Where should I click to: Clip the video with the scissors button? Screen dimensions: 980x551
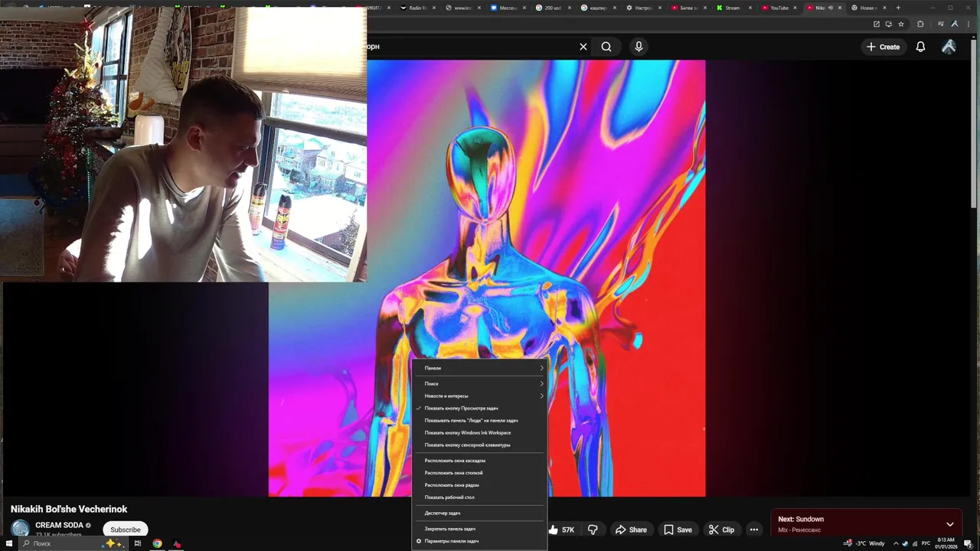point(721,530)
